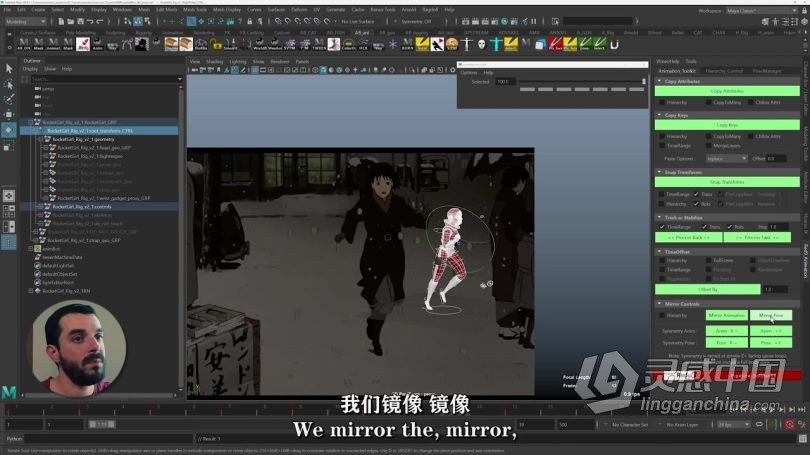The height and width of the screenshot is (455, 810).
Task: Activate the Lasso select tool
Action: coord(9,84)
